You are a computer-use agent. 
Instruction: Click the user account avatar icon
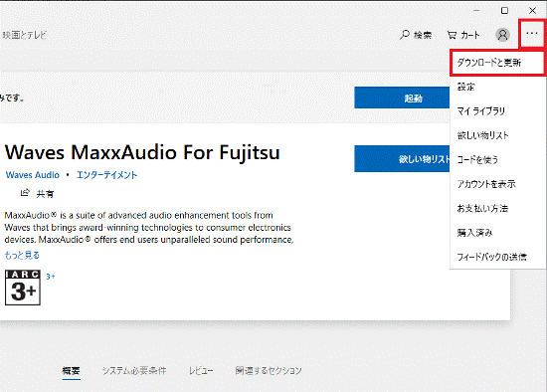click(502, 35)
